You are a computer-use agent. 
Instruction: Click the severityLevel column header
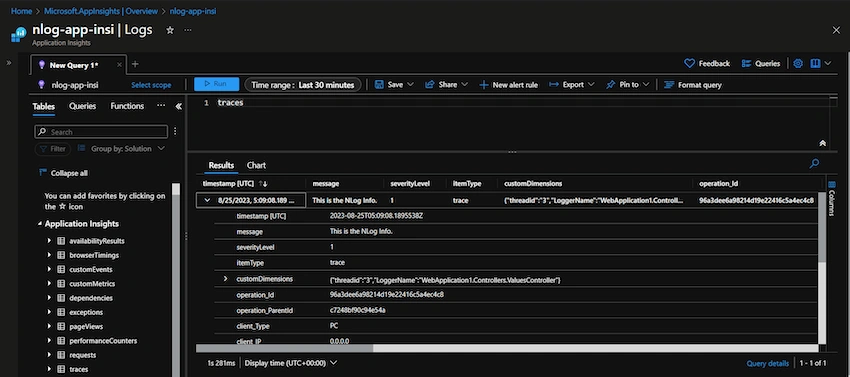click(410, 184)
